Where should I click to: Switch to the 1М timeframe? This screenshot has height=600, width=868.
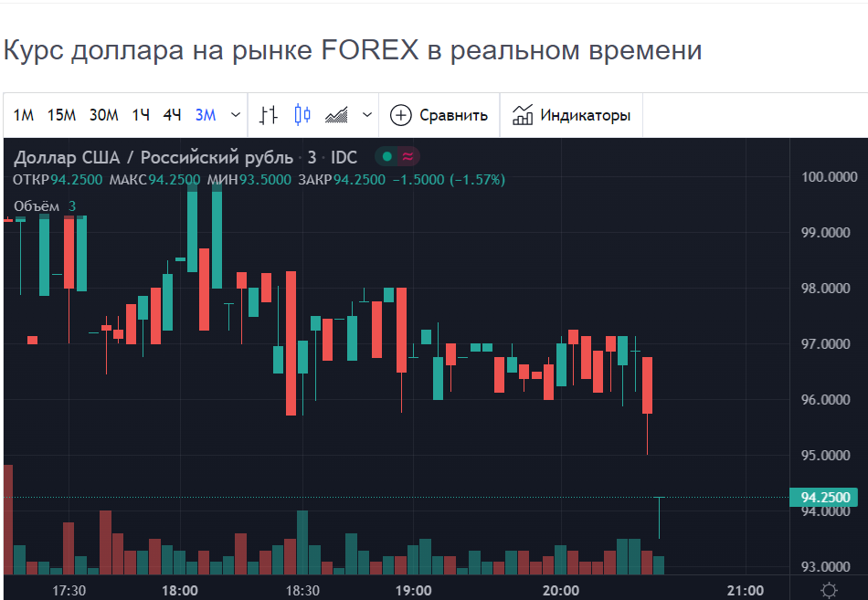(x=23, y=115)
